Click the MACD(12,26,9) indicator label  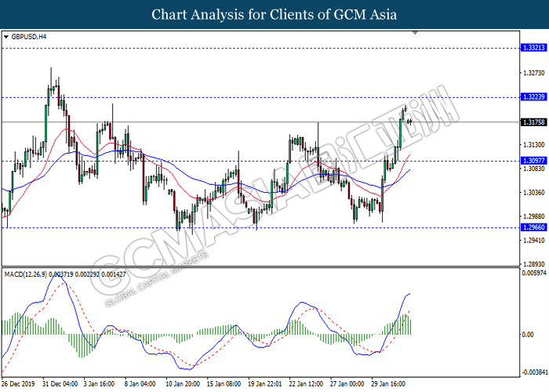(31, 274)
